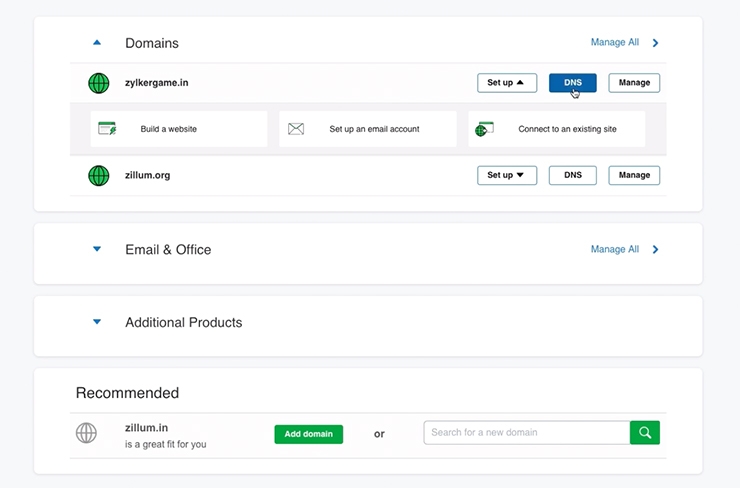Click the arrow next to Domains Manage All
This screenshot has width=740, height=488.
656,43
